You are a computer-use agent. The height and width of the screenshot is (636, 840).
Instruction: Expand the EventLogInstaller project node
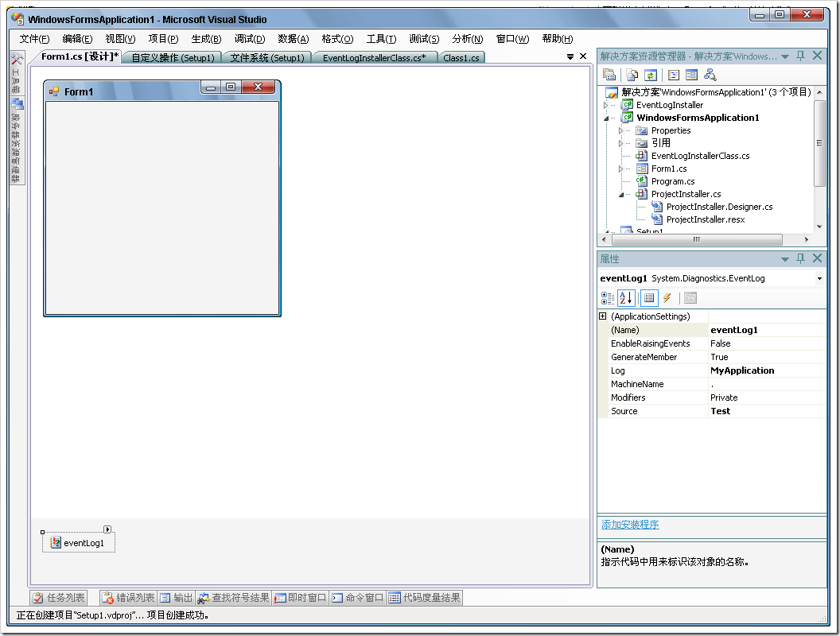[606, 105]
